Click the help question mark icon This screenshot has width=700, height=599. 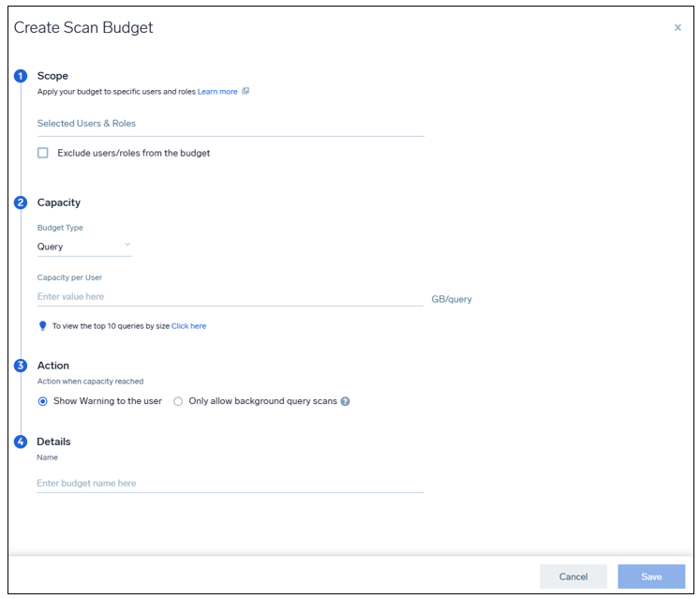(x=345, y=401)
